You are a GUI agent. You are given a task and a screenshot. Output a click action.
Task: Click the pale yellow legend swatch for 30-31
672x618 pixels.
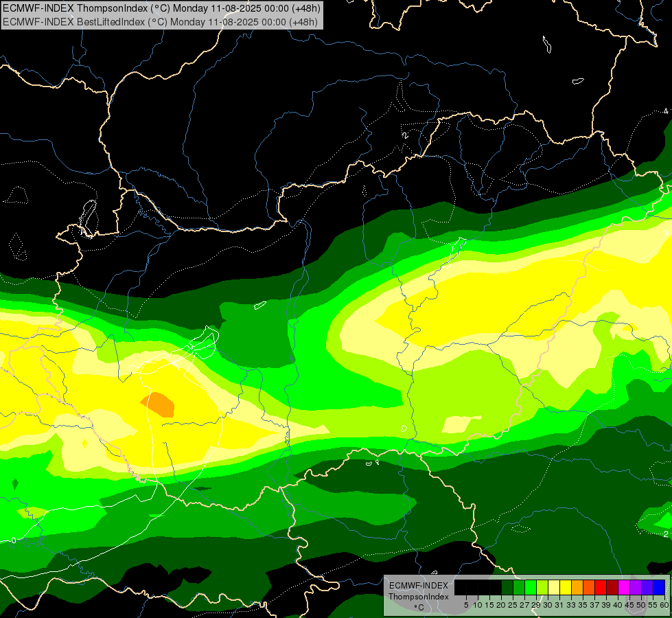click(x=554, y=587)
